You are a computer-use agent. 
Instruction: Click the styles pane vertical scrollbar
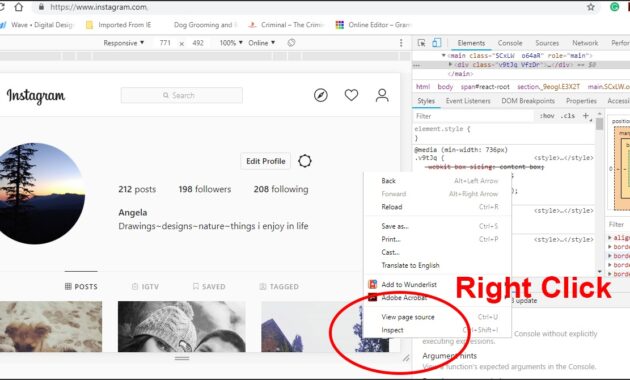pos(599,123)
